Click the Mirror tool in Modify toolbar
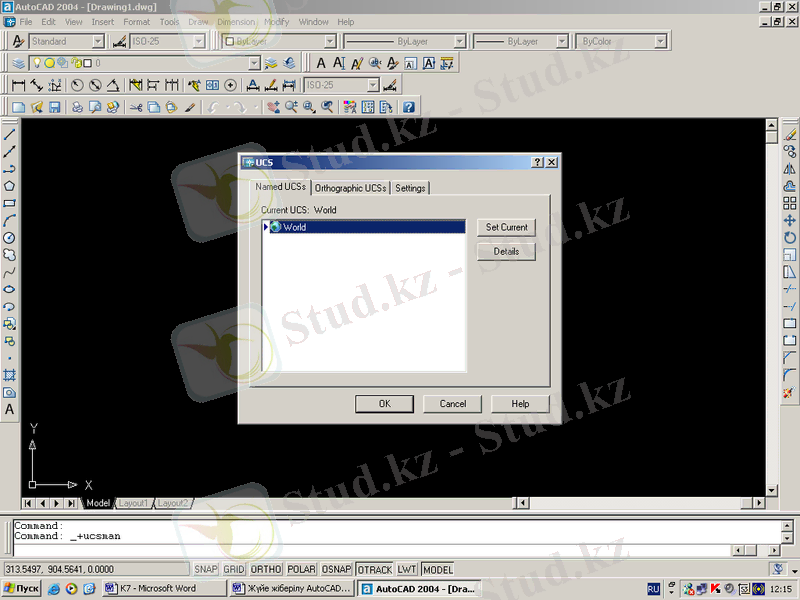This screenshot has height=600, width=800. (790, 169)
